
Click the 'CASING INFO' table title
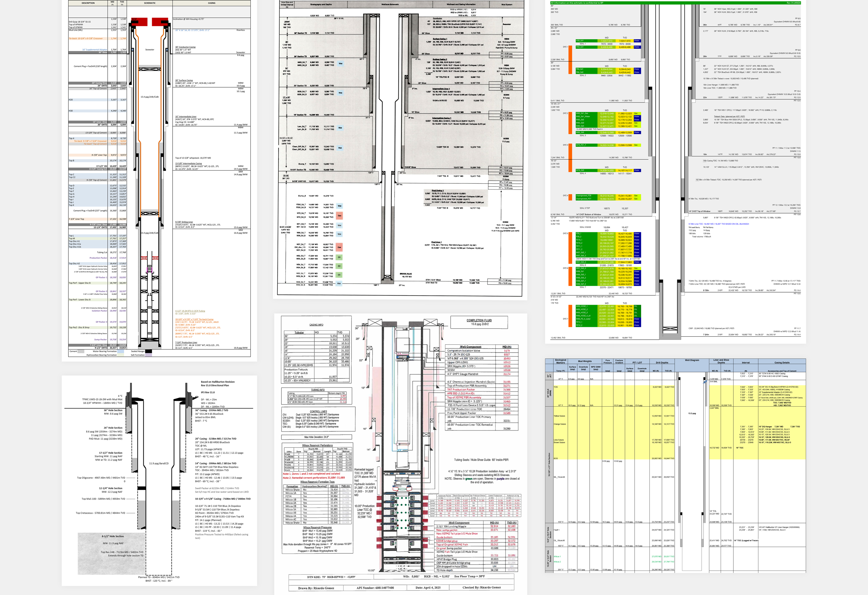pos(316,325)
